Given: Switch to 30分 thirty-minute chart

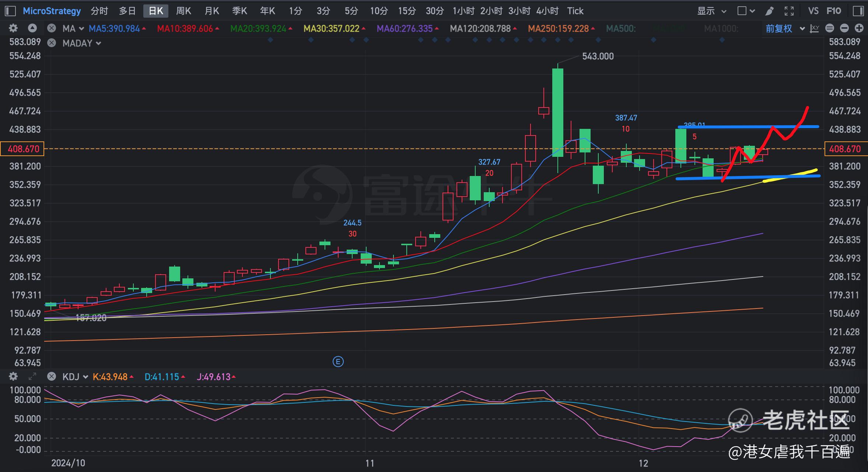Looking at the screenshot, I should coord(435,11).
